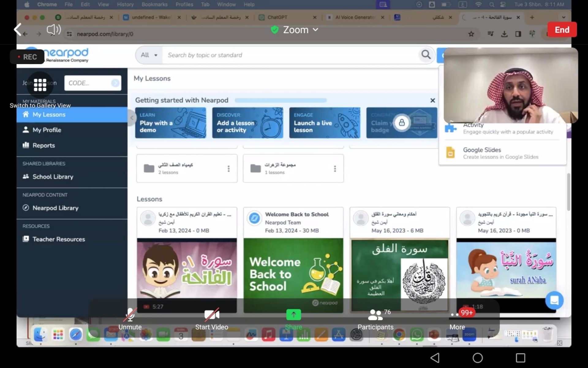This screenshot has height=368, width=588.
Task: Collapse the sidebar with chevron handle
Action: point(132,118)
